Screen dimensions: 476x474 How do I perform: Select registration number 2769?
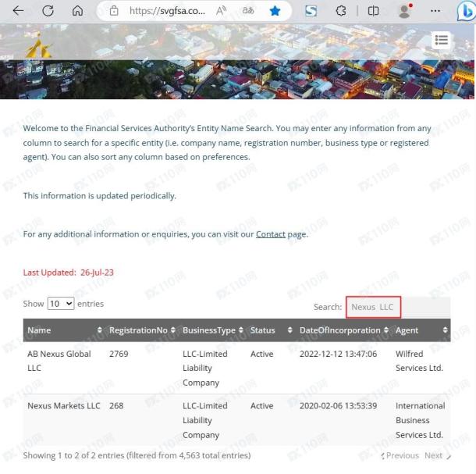point(119,354)
